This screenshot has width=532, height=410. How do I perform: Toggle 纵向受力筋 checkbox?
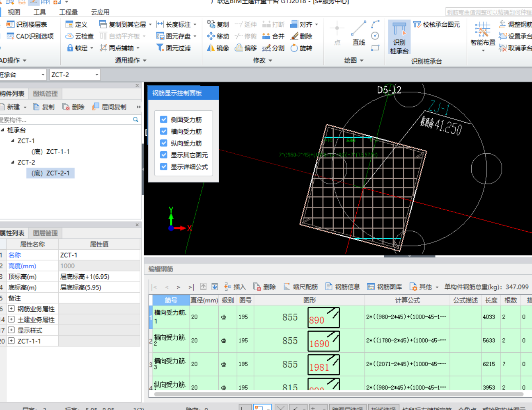click(x=164, y=143)
